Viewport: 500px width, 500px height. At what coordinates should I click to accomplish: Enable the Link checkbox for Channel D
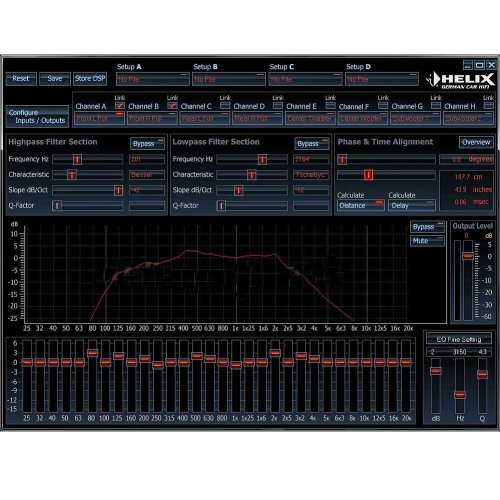click(278, 106)
